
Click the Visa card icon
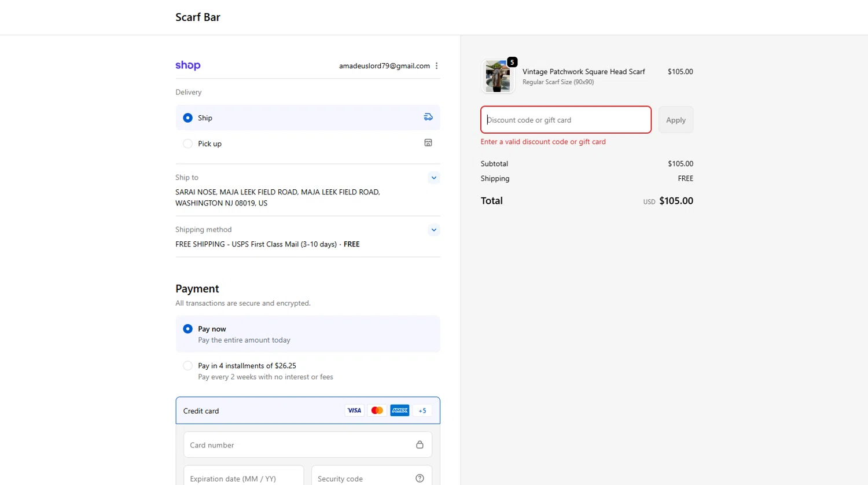click(x=354, y=410)
